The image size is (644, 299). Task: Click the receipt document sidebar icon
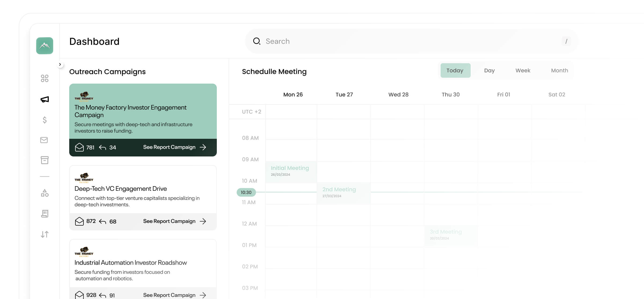coord(45,214)
